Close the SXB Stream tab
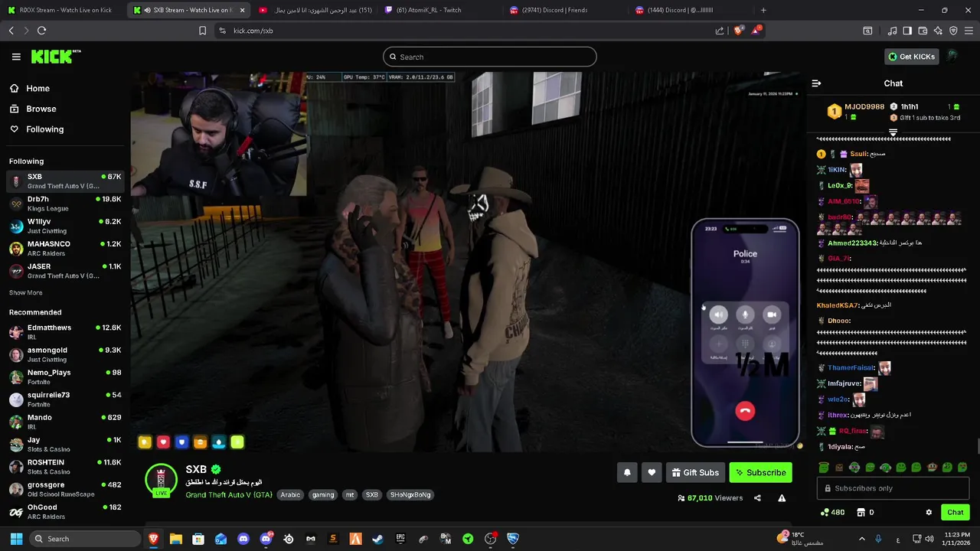This screenshot has width=980, height=551. click(243, 10)
